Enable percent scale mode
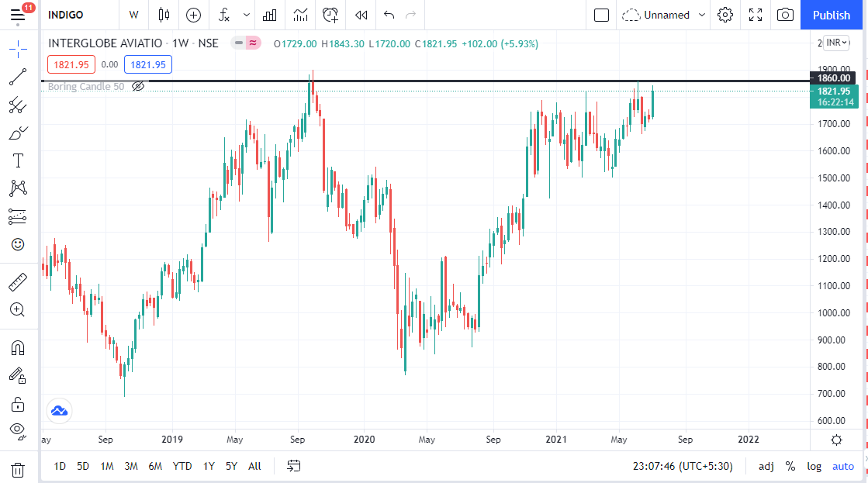The image size is (868, 483). pyautogui.click(x=790, y=466)
